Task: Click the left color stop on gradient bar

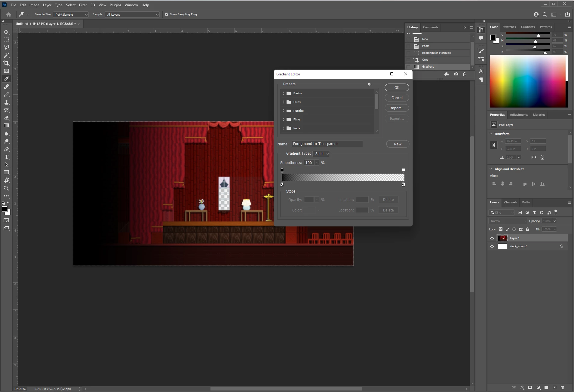Action: [282, 185]
